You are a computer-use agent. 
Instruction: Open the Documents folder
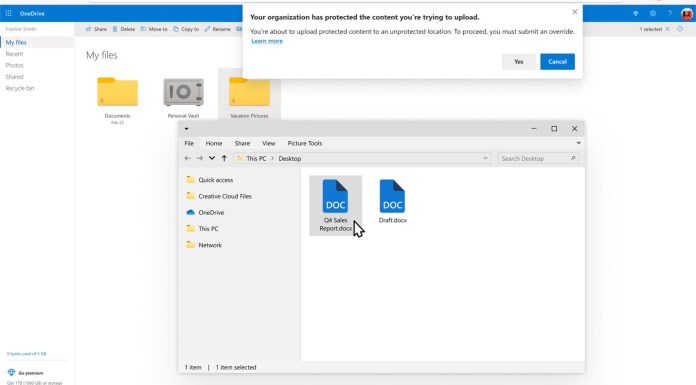pos(118,92)
